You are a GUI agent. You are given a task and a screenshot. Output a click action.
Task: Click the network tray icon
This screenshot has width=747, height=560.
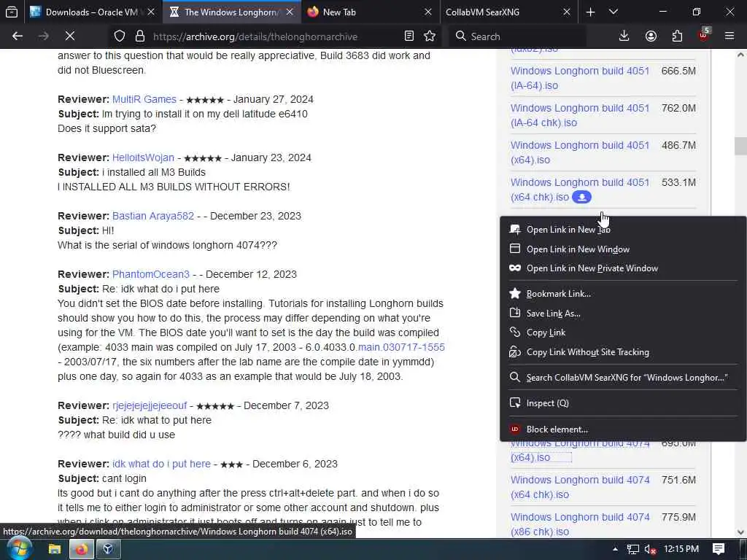coord(632,550)
